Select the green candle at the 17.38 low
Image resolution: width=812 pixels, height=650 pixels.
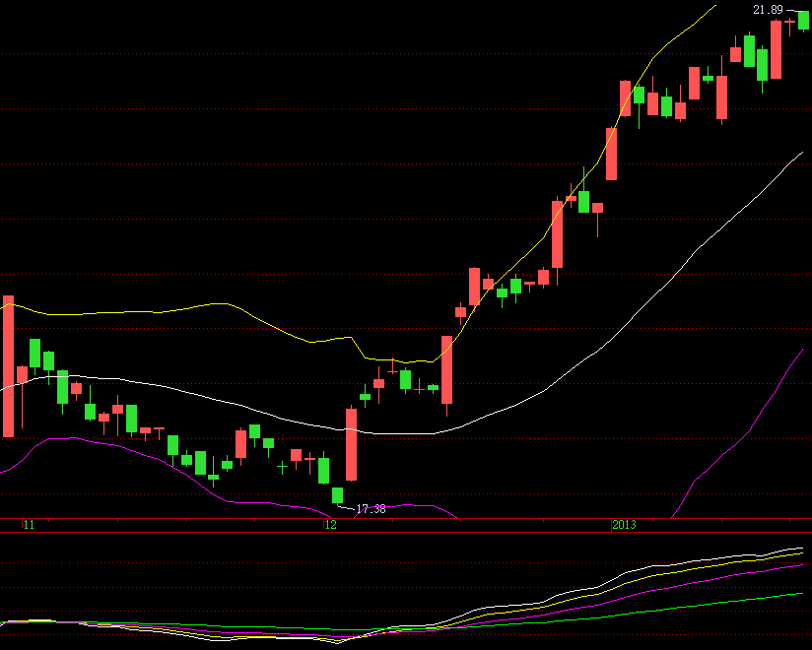coord(337,494)
